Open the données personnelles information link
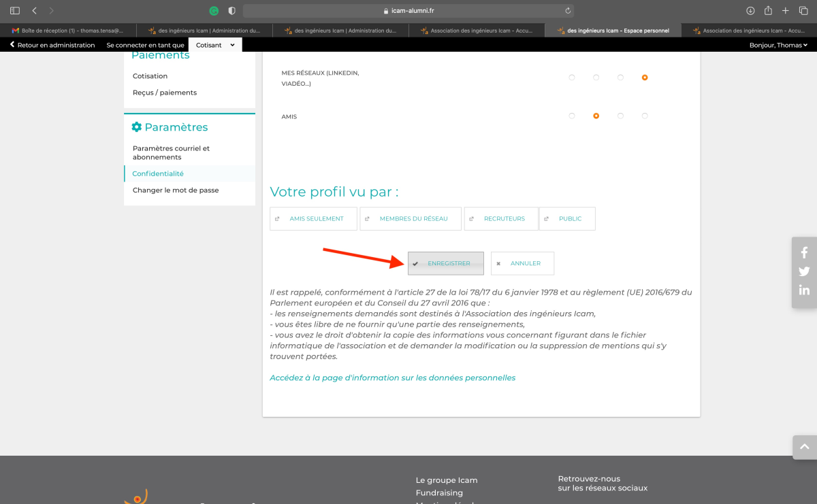The height and width of the screenshot is (504, 817). 392,377
